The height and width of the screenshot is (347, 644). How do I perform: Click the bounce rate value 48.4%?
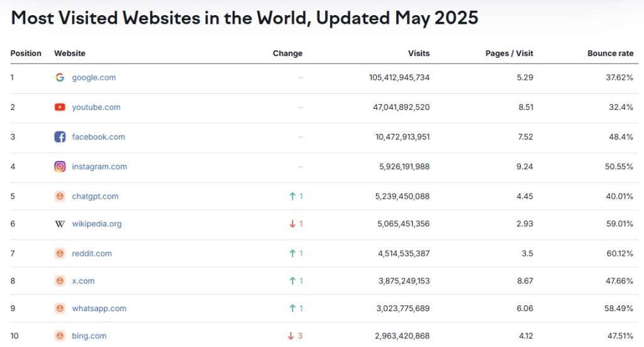[x=621, y=137]
